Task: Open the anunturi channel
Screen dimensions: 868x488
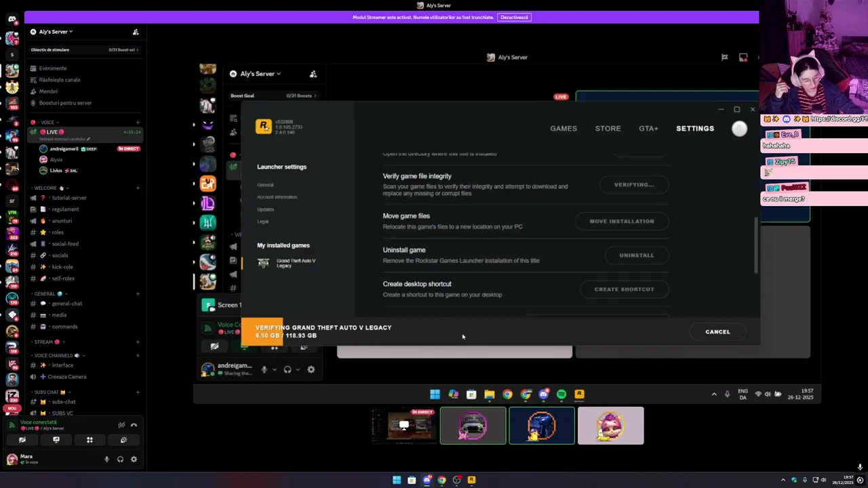Action: coord(84,221)
